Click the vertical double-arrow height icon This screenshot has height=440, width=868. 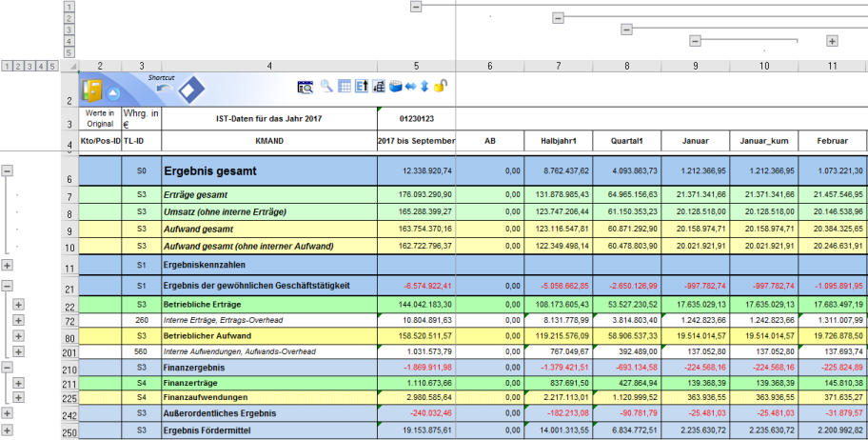pyautogui.click(x=424, y=87)
